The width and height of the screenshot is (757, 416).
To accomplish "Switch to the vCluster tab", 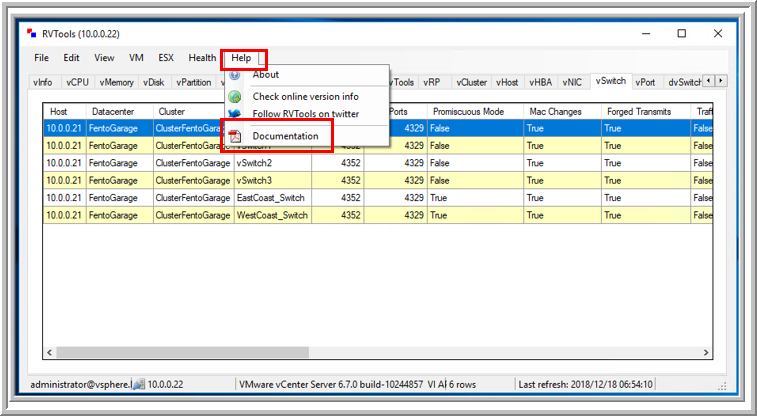I will tap(471, 82).
